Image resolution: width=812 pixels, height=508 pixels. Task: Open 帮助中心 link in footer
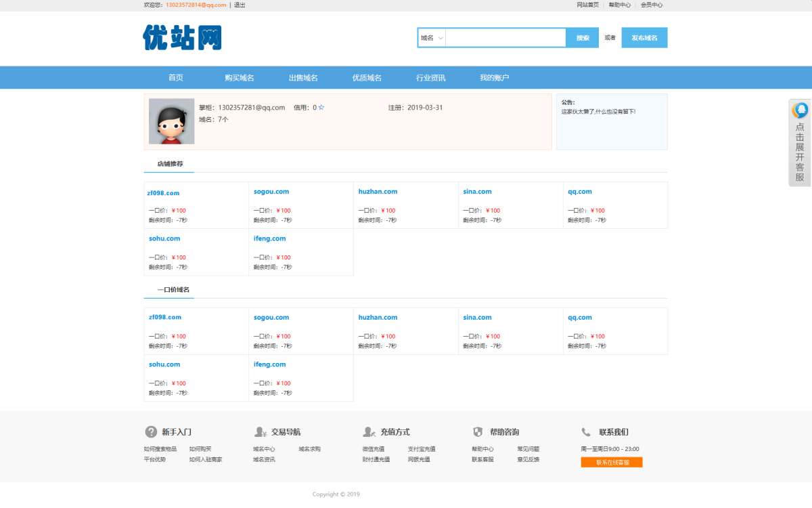click(x=482, y=449)
